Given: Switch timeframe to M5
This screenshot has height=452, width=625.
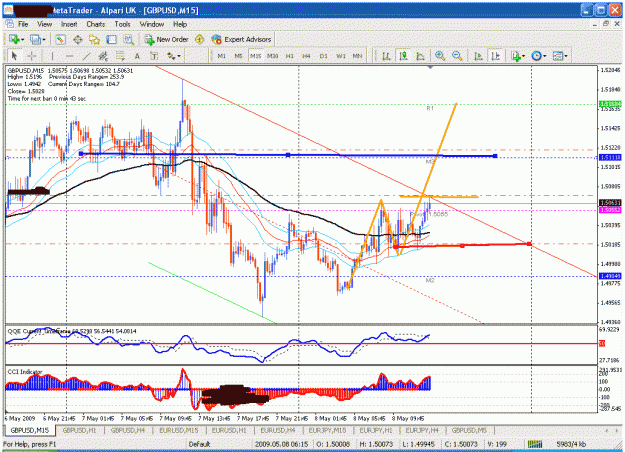Looking at the screenshot, I should pyautogui.click(x=238, y=56).
